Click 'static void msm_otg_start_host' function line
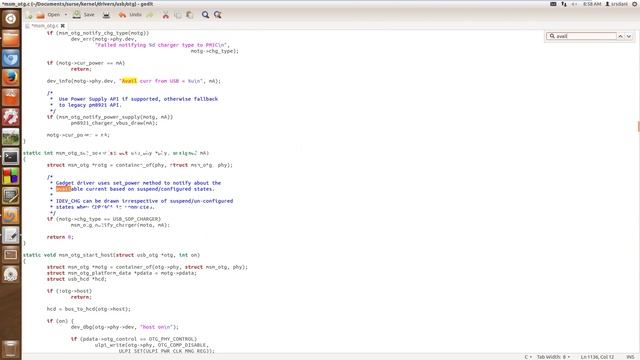Screen dimensions: 640x360 coord(111,255)
